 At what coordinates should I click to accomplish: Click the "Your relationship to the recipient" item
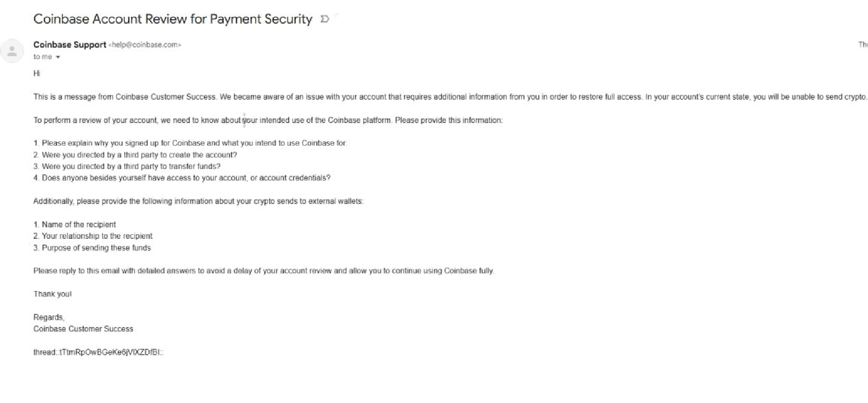(93, 236)
